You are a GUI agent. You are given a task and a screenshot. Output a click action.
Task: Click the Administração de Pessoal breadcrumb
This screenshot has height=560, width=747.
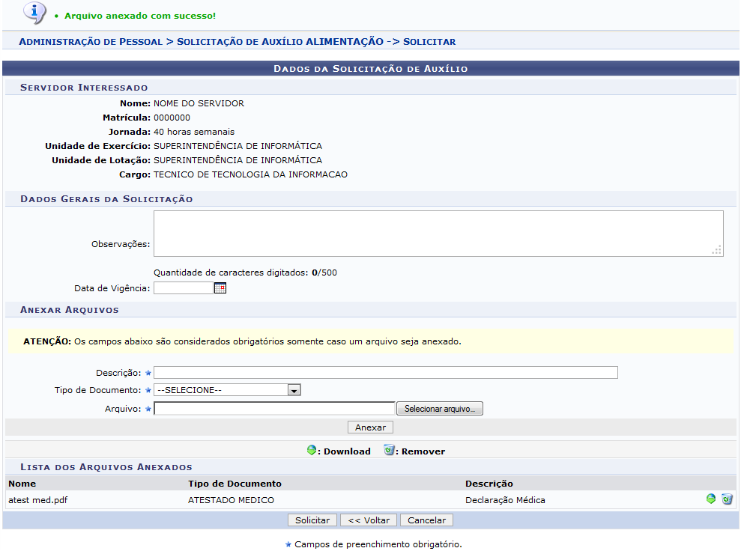point(90,42)
